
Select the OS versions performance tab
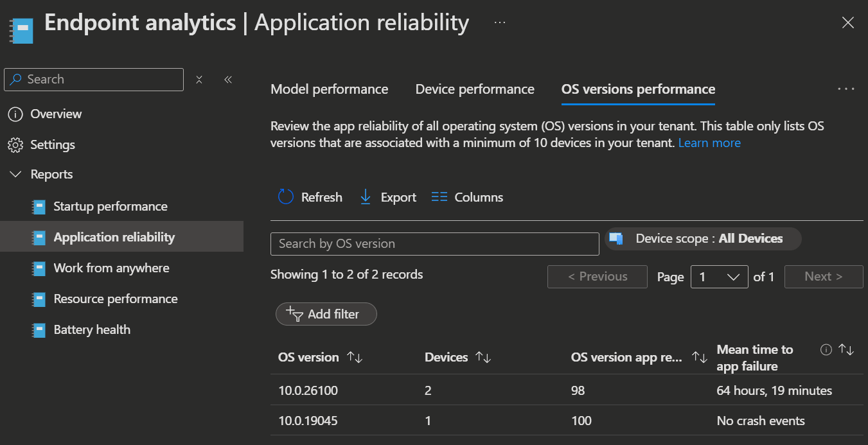coord(638,89)
